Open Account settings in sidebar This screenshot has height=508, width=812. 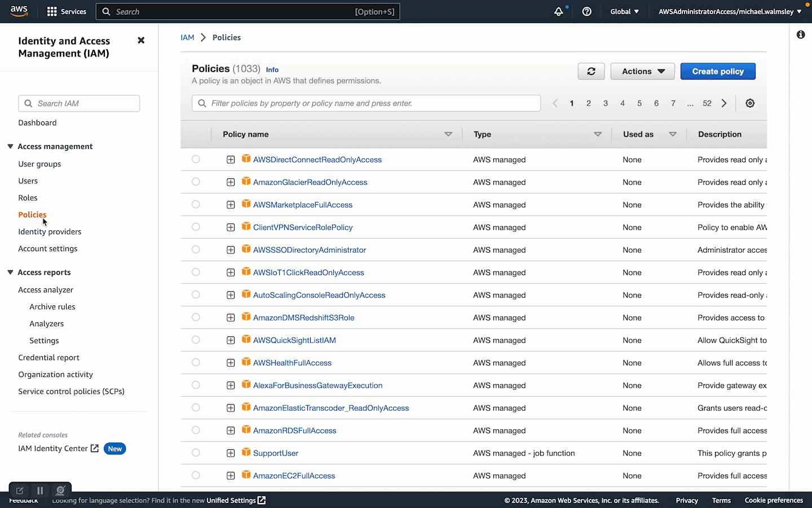pos(48,248)
